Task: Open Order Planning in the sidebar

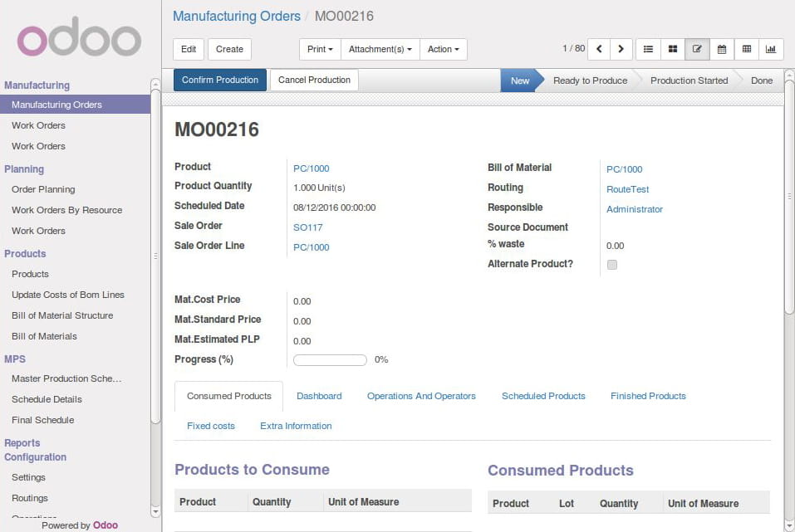Action: (x=43, y=189)
